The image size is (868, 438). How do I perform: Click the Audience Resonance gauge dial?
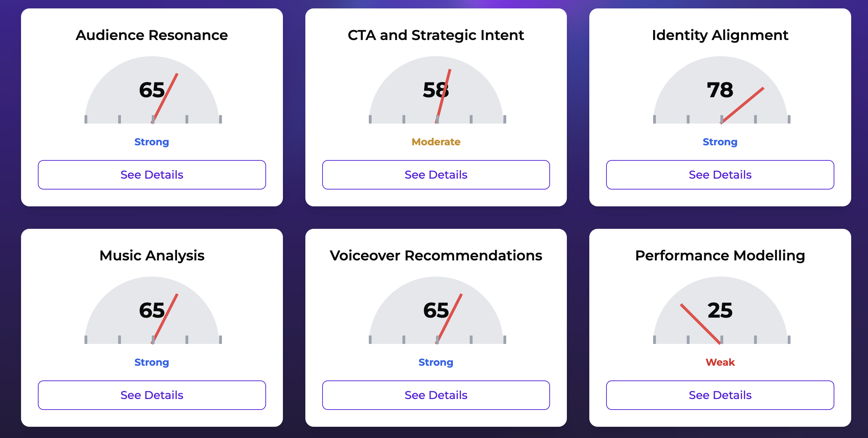(x=152, y=91)
